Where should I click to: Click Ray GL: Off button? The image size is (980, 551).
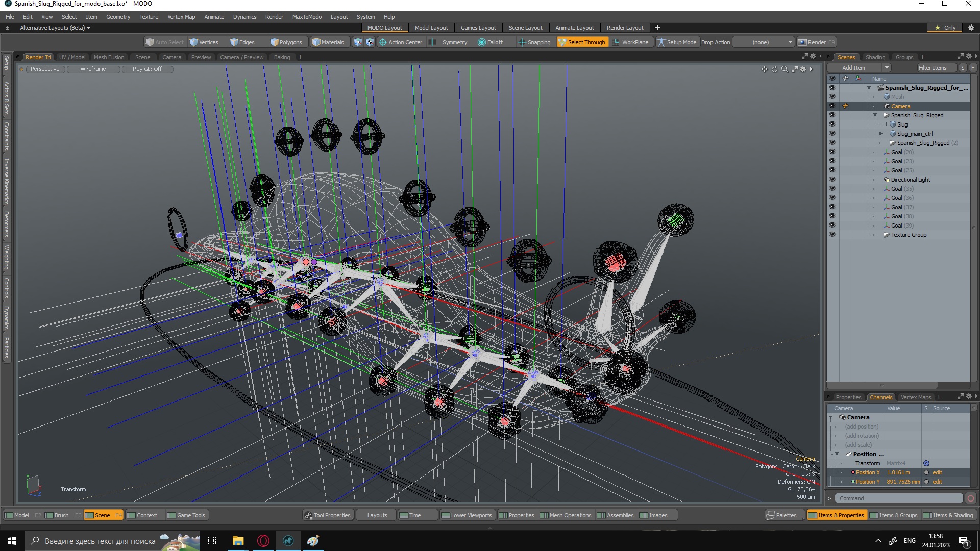pos(147,69)
